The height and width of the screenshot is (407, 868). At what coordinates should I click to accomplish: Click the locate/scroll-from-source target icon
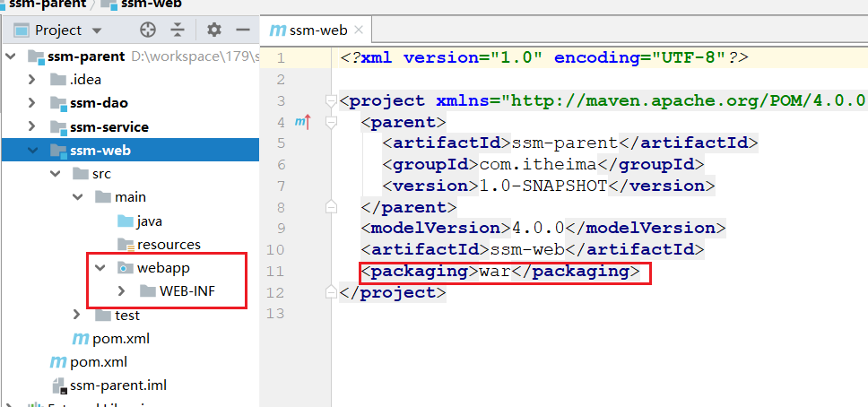pos(147,30)
